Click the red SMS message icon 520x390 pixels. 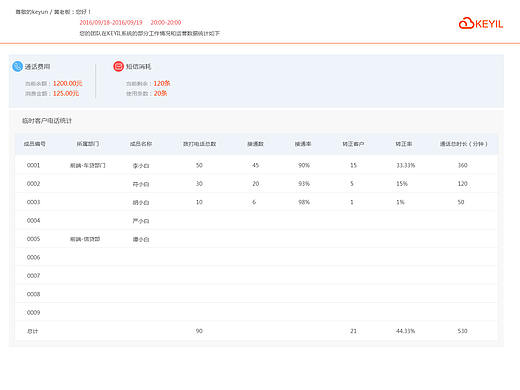tap(118, 66)
